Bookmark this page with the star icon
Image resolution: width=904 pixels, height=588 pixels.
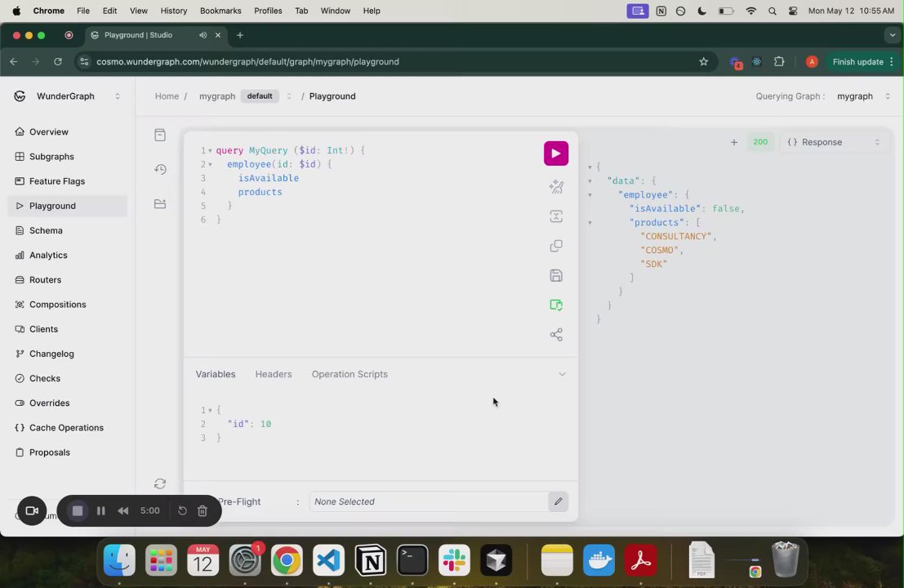[703, 62]
